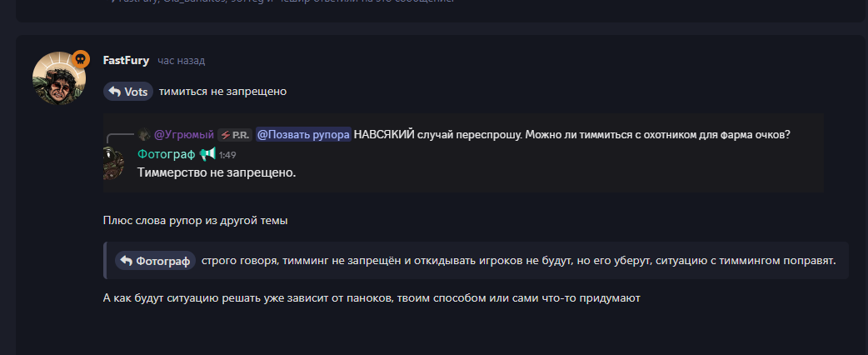
Task: Click the reply arrow icon beside Vots
Action: tap(115, 92)
